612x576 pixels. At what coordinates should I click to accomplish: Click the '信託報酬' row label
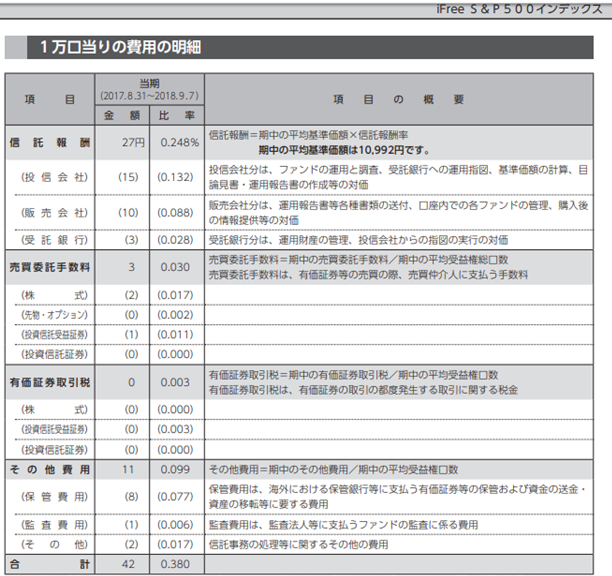[x=50, y=142]
